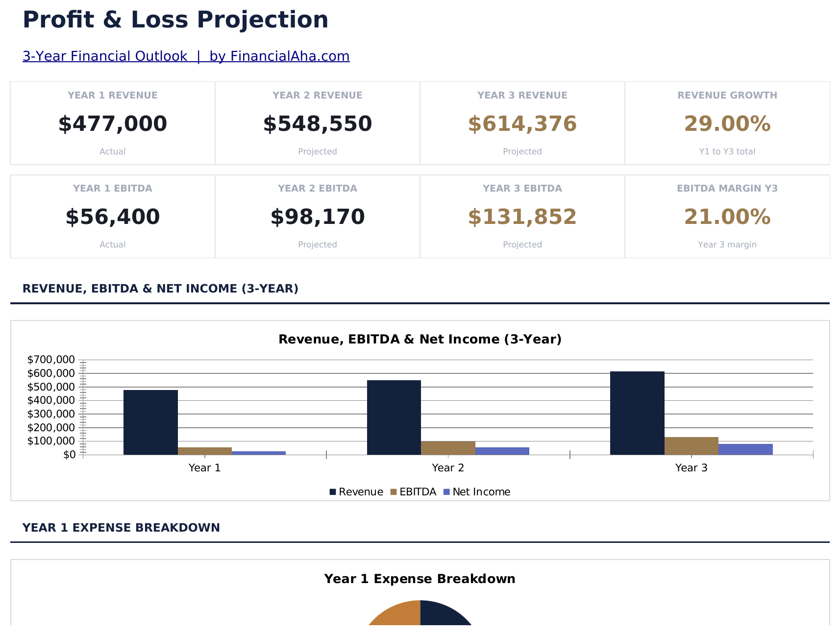This screenshot has width=840, height=635.
Task: Open the FinancialAha.com 3-Year Financial Outlook link
Action: point(186,56)
